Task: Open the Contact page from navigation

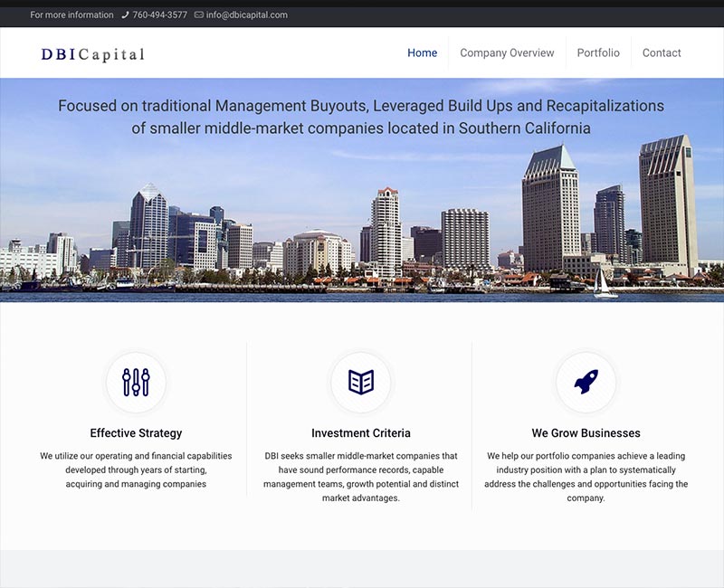Action: pyautogui.click(x=662, y=52)
